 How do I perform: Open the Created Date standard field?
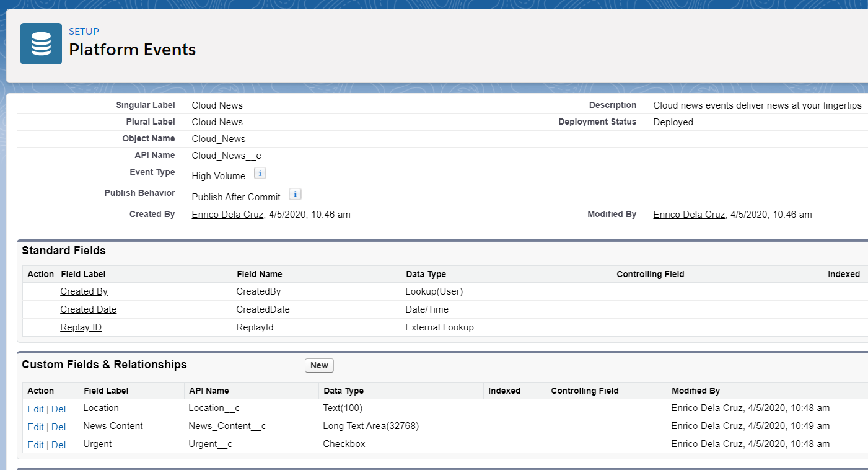pos(88,309)
